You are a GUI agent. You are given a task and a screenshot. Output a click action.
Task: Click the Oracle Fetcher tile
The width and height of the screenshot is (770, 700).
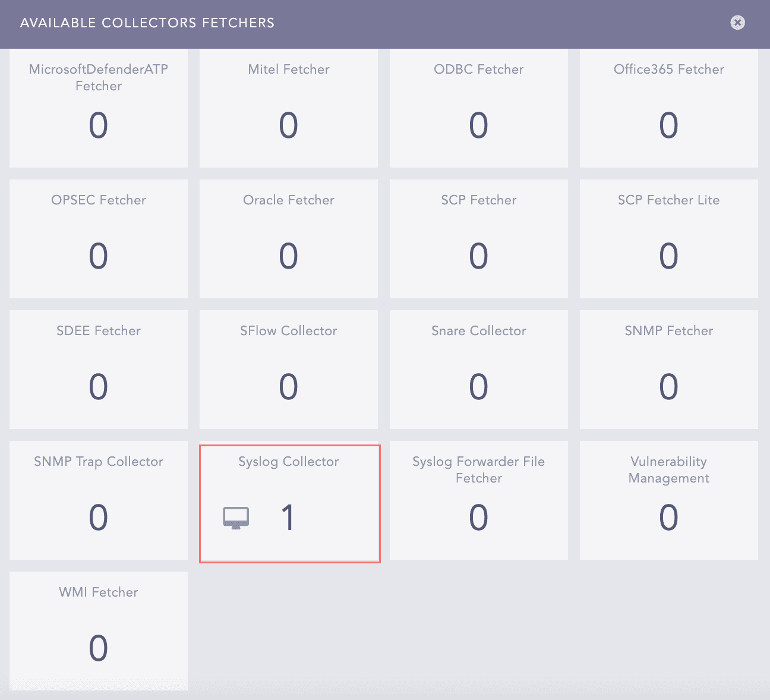coord(289,239)
